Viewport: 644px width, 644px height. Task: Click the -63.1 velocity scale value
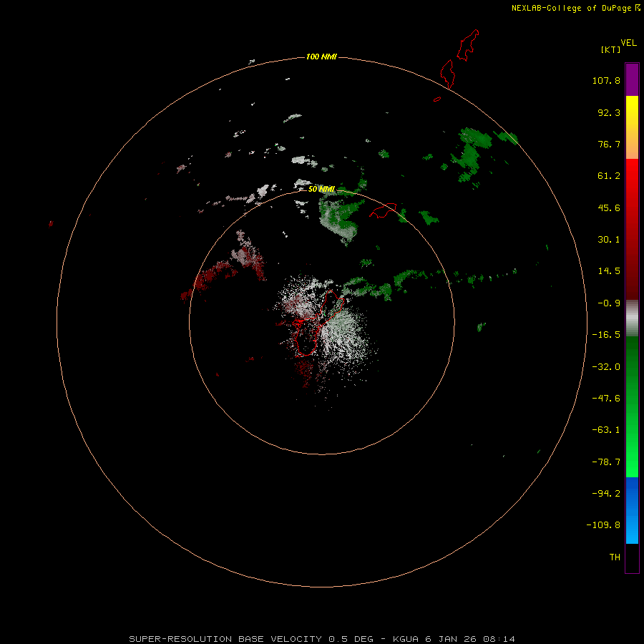pos(606,430)
